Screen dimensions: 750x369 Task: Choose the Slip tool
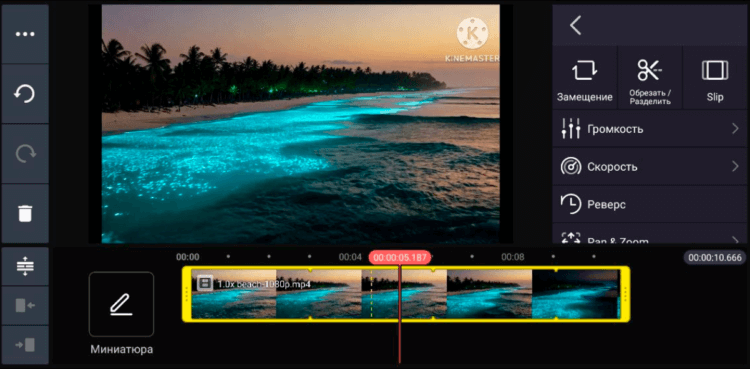(715, 78)
